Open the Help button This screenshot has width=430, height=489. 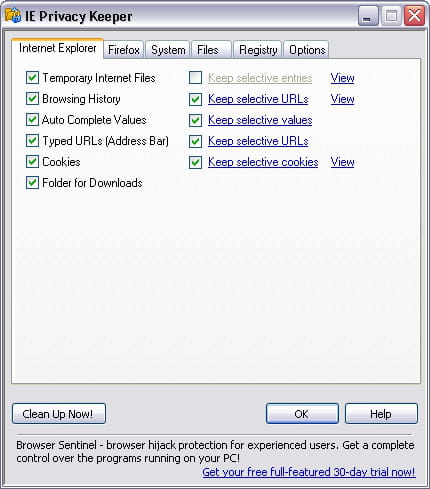click(381, 414)
